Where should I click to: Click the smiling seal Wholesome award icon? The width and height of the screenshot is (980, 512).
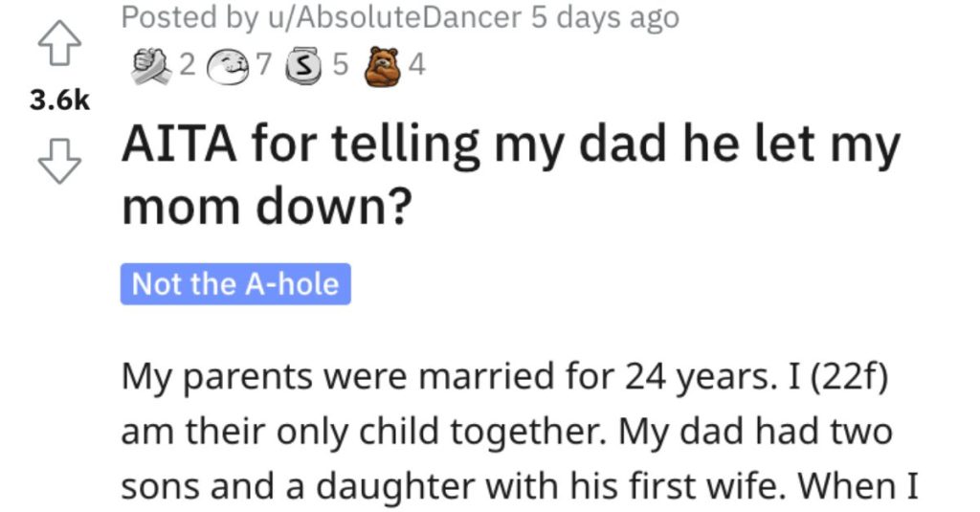point(230,67)
